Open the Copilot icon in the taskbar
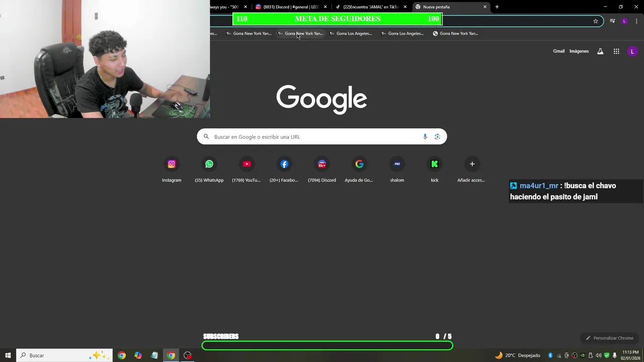 [138, 355]
